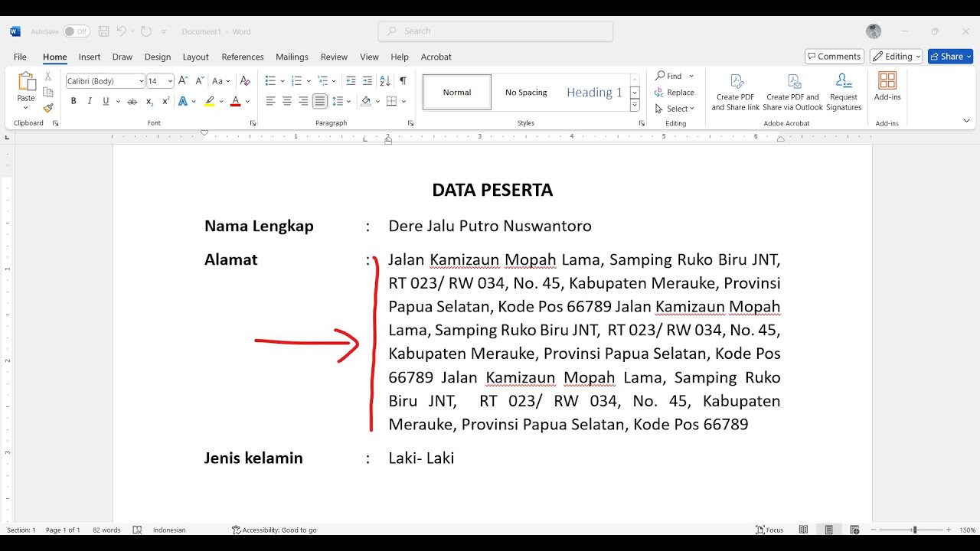980x551 pixels.
Task: Click the Save icon in title bar
Action: (x=103, y=31)
